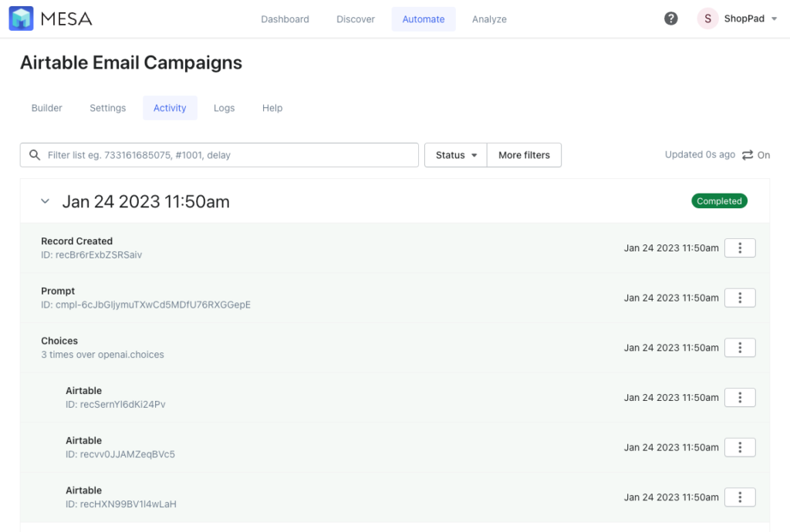Select the Automate menu item
This screenshot has width=790, height=532.
(424, 19)
